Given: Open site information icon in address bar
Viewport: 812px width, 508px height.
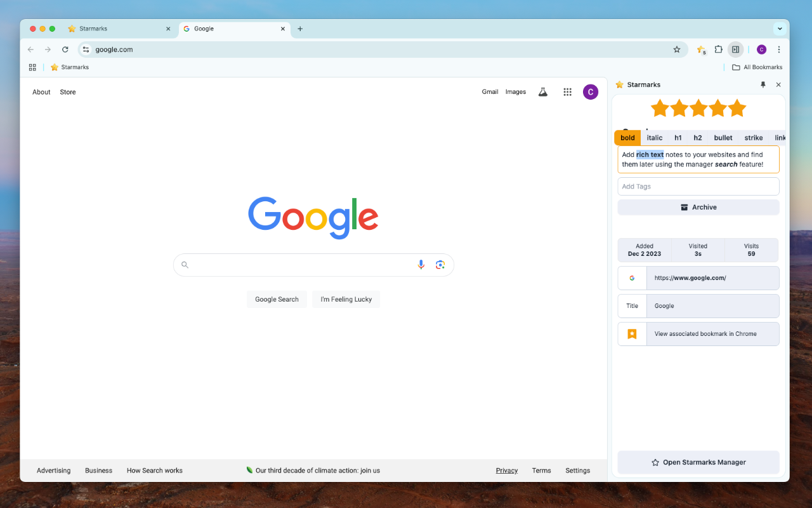Looking at the screenshot, I should coord(86,50).
